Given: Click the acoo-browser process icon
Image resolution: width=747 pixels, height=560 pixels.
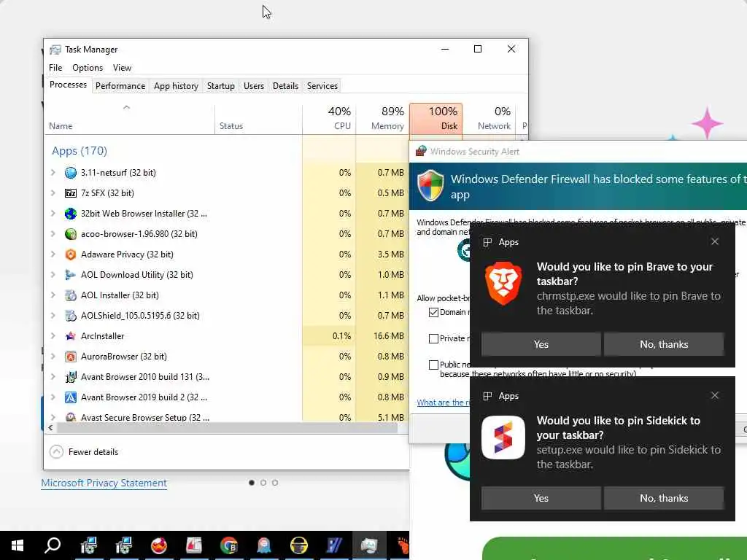Looking at the screenshot, I should click(71, 234).
